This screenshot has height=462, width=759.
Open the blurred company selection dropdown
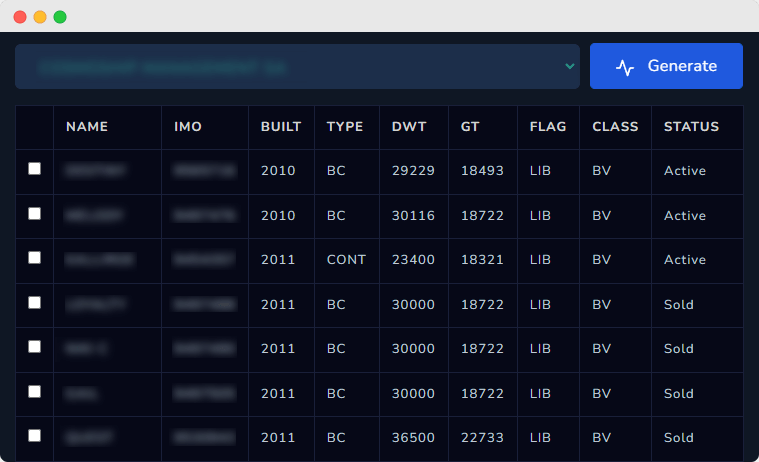[297, 66]
